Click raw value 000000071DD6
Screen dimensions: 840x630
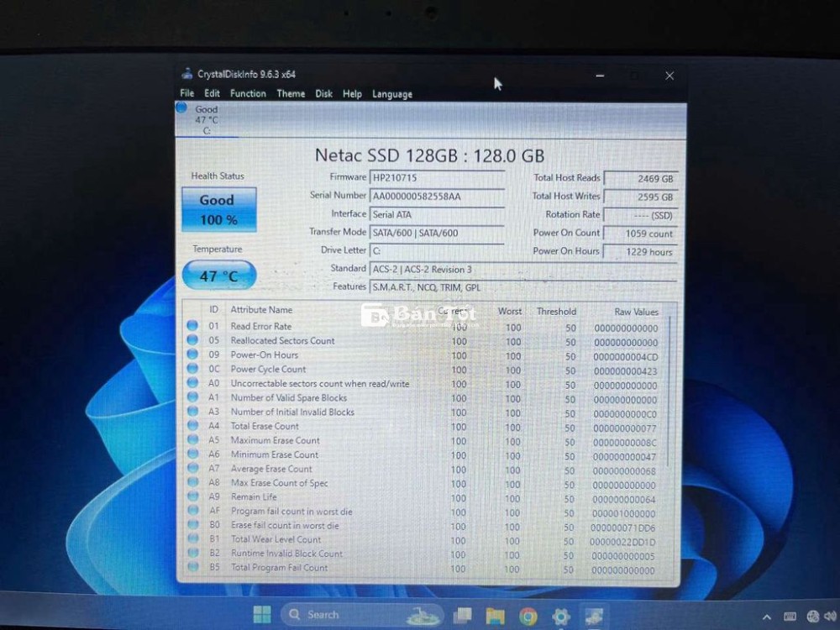622,528
